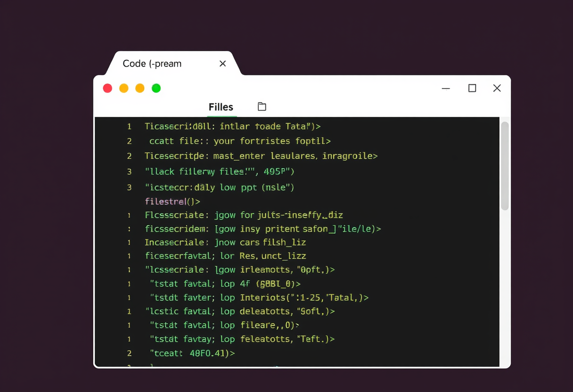Click the line "tstdt favter; lop Interiots"
This screenshot has width=573, height=392.
coord(259,298)
